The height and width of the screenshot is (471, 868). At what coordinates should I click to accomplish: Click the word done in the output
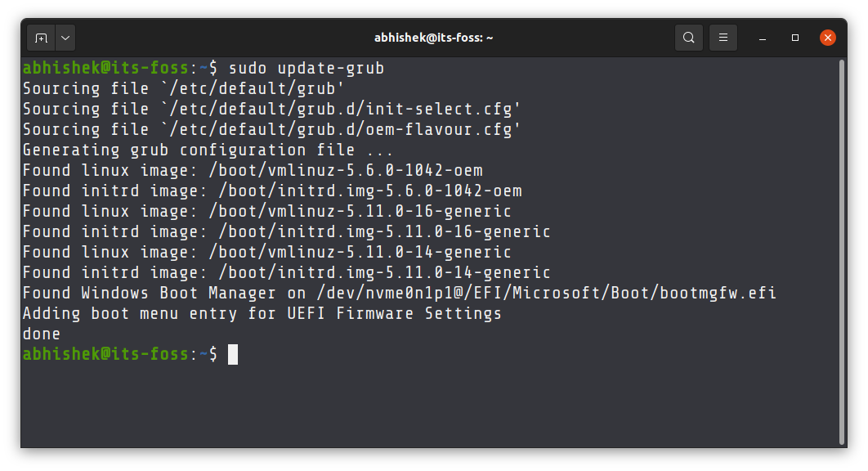[41, 333]
